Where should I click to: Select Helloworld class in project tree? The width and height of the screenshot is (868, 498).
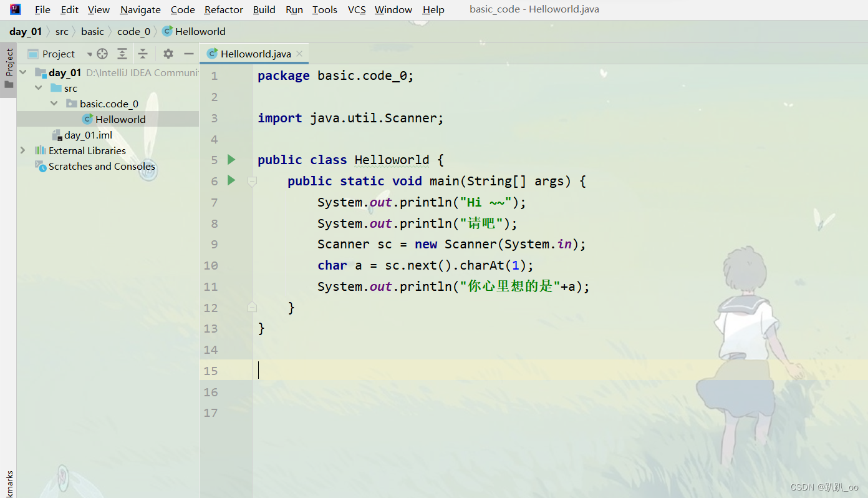(x=120, y=119)
